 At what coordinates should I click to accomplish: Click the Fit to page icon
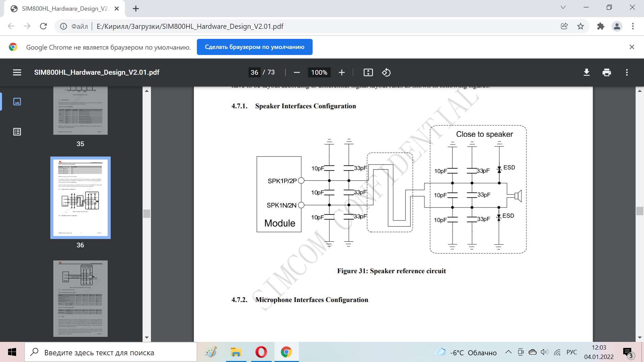point(368,72)
